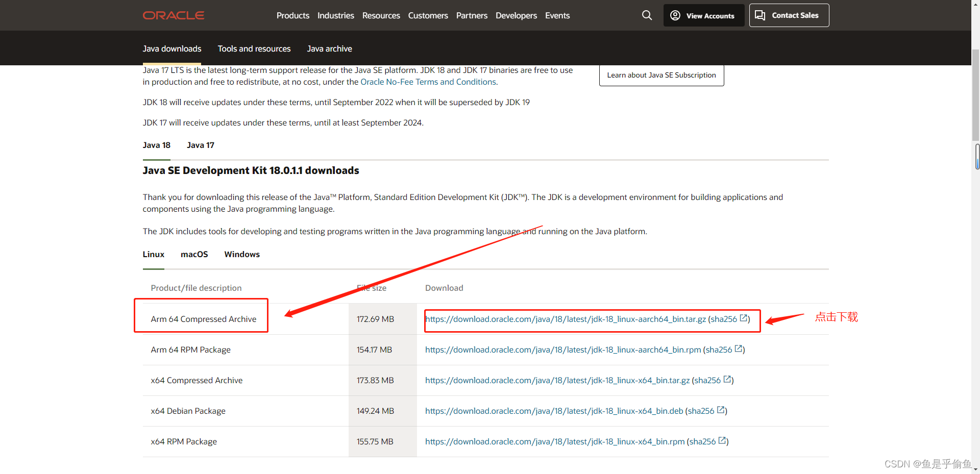This screenshot has width=980, height=474.
Task: Open sha256 checksum for Arm 64 RPM
Action: pos(719,350)
